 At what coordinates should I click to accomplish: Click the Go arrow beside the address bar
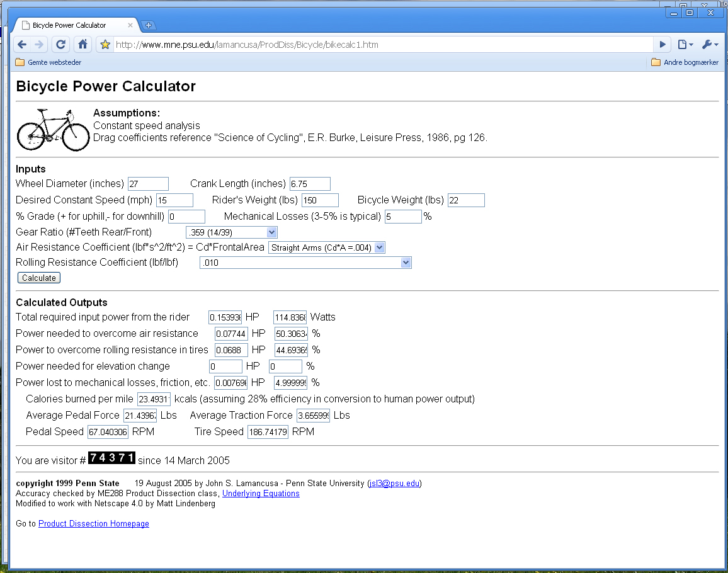tap(663, 45)
